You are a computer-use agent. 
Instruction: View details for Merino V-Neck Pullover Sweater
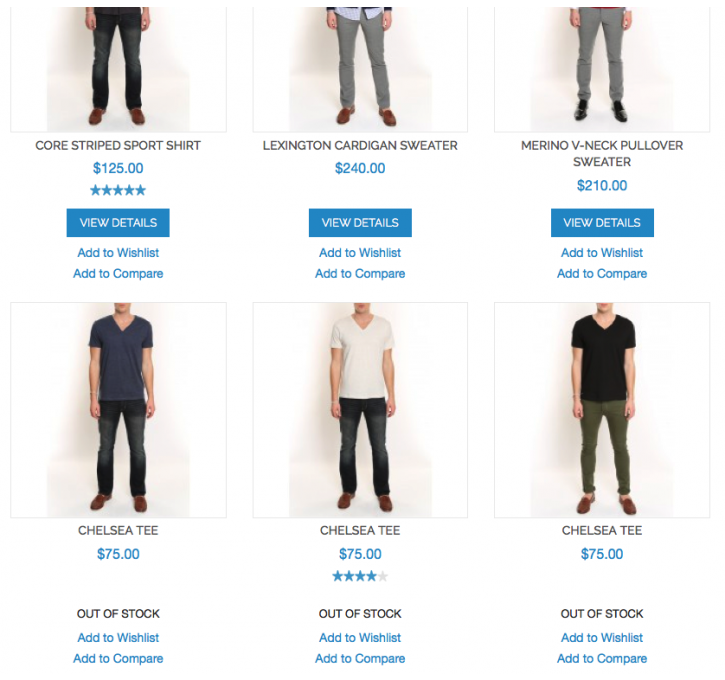pyautogui.click(x=602, y=223)
